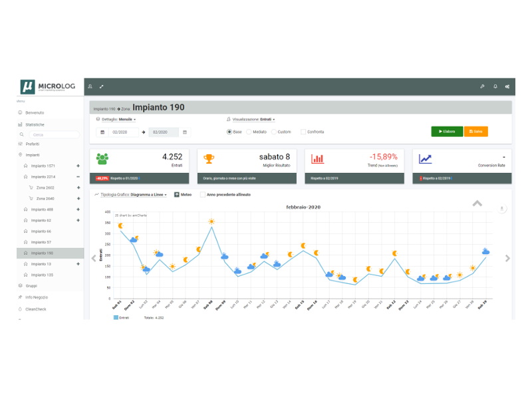Open Preferiti in sidebar menu
Image resolution: width=532 pixels, height=399 pixels.
tap(32, 144)
